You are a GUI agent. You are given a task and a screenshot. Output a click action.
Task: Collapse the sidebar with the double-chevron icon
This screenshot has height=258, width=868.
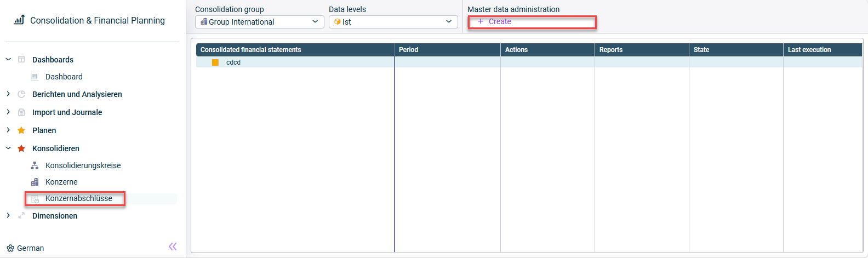173,246
